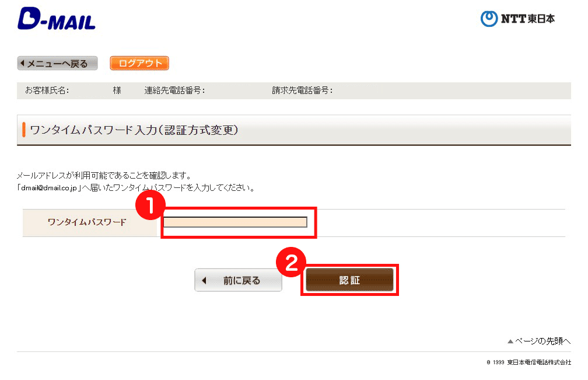Click the orange bar beside section heading
Screen dimensions: 588x380
(x=23, y=130)
